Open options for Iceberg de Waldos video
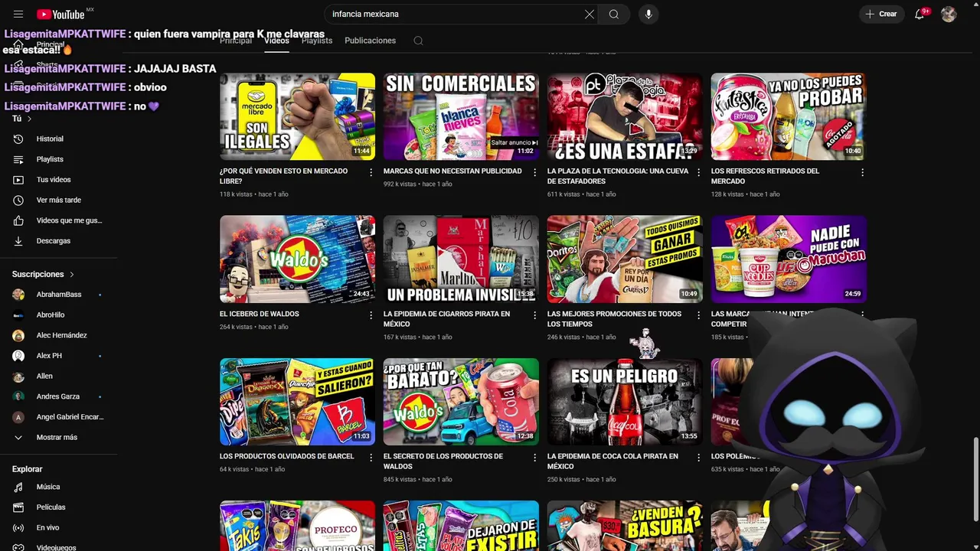Screen dimensions: 980x551 (x=371, y=315)
